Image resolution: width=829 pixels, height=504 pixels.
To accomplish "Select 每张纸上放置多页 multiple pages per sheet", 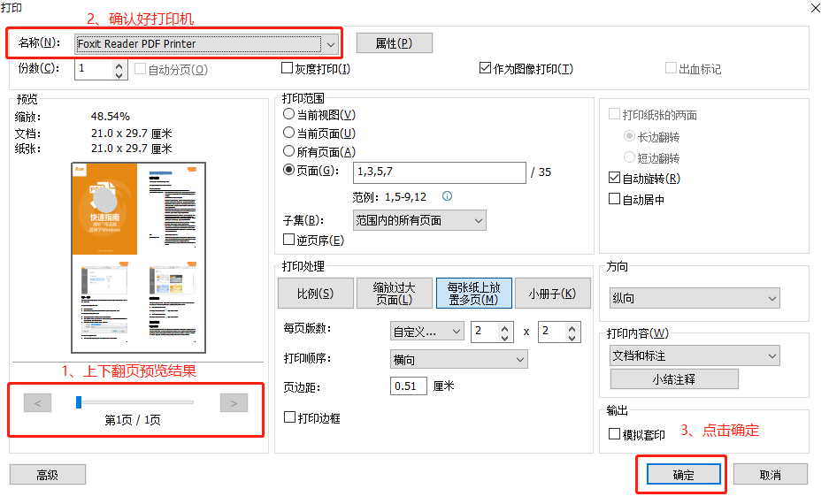I will (473, 294).
